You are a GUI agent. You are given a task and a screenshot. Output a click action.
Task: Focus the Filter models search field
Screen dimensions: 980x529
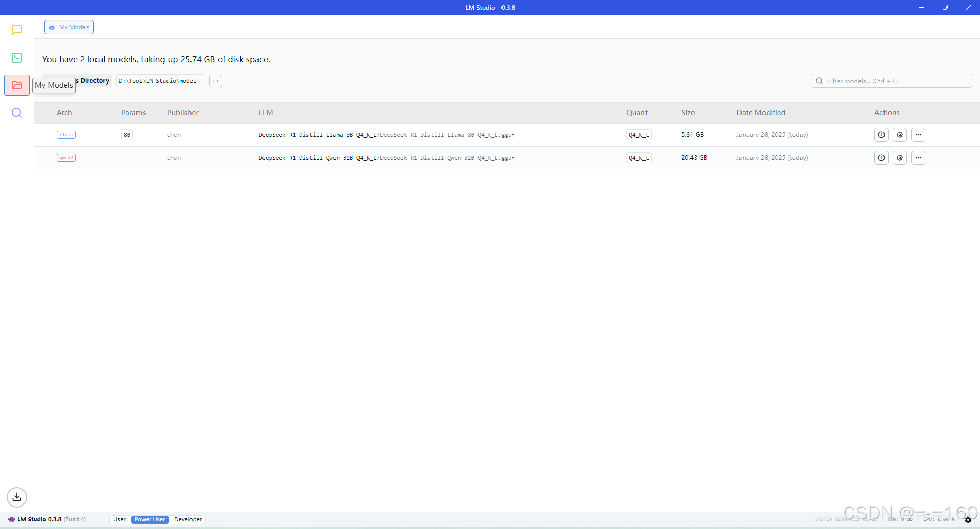891,81
